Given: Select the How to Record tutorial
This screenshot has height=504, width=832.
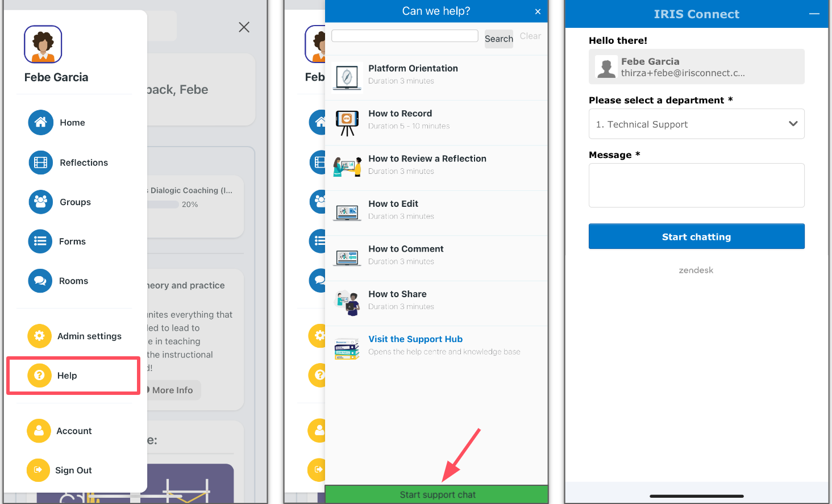Looking at the screenshot, I should [400, 118].
